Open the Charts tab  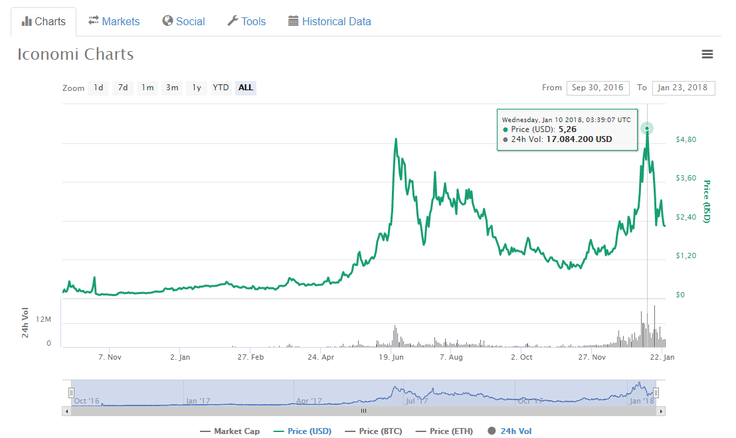[44, 22]
